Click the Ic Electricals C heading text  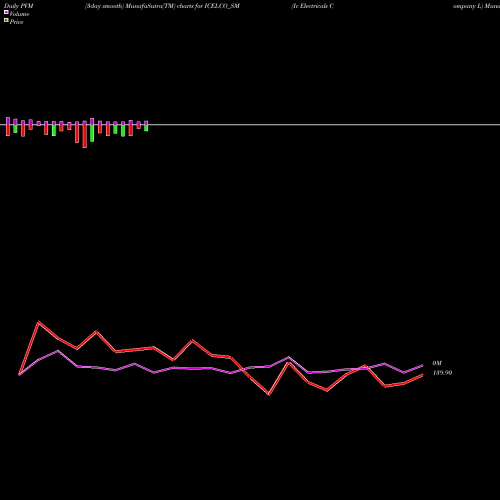[x=312, y=6]
